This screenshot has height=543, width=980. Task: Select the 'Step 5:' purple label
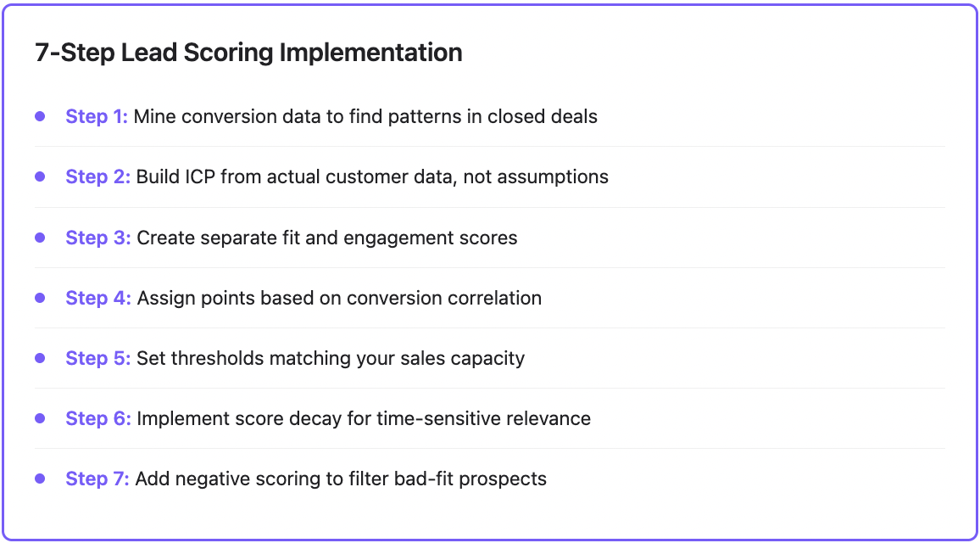[98, 358]
